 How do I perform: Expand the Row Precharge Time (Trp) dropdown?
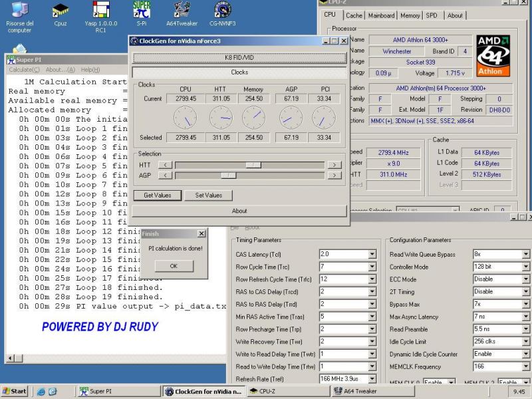click(x=372, y=329)
